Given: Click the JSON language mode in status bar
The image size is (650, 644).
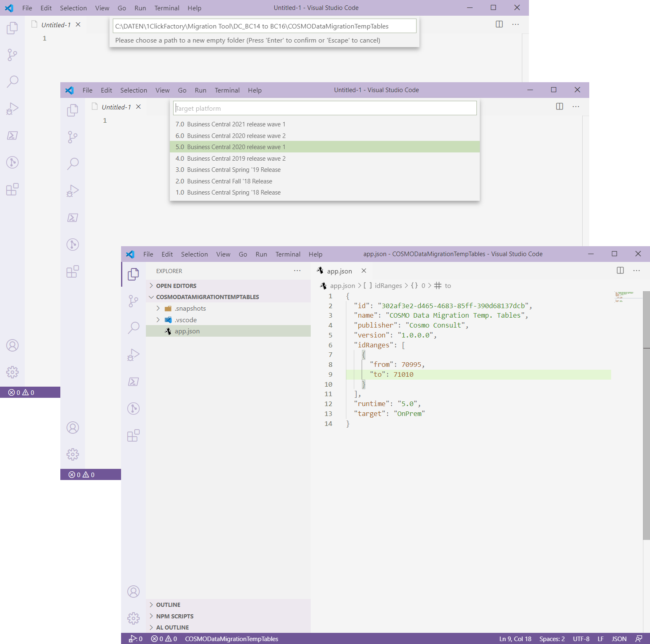Looking at the screenshot, I should (619, 639).
